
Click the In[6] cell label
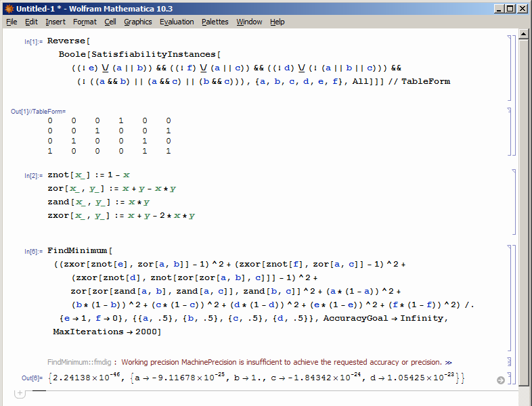[x=33, y=251]
